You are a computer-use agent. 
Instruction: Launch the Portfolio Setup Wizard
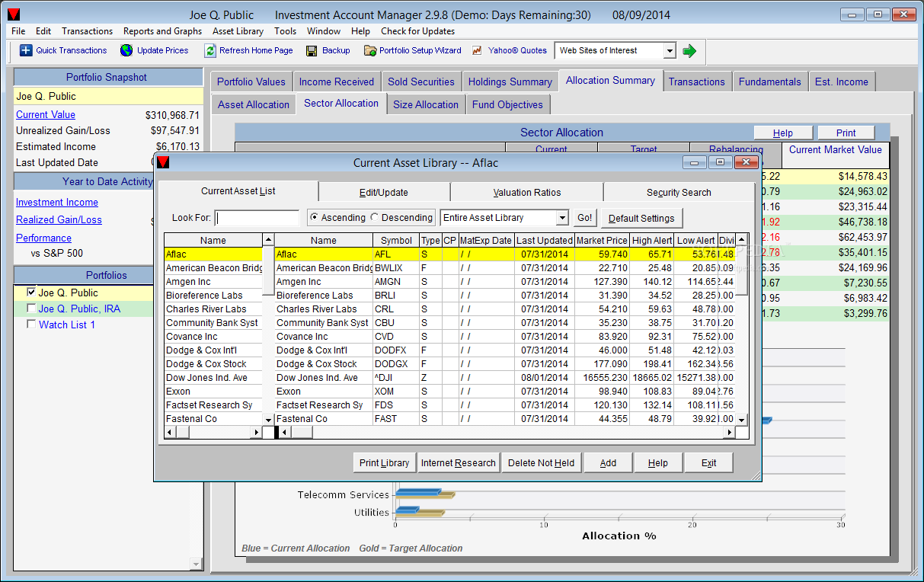pyautogui.click(x=412, y=50)
